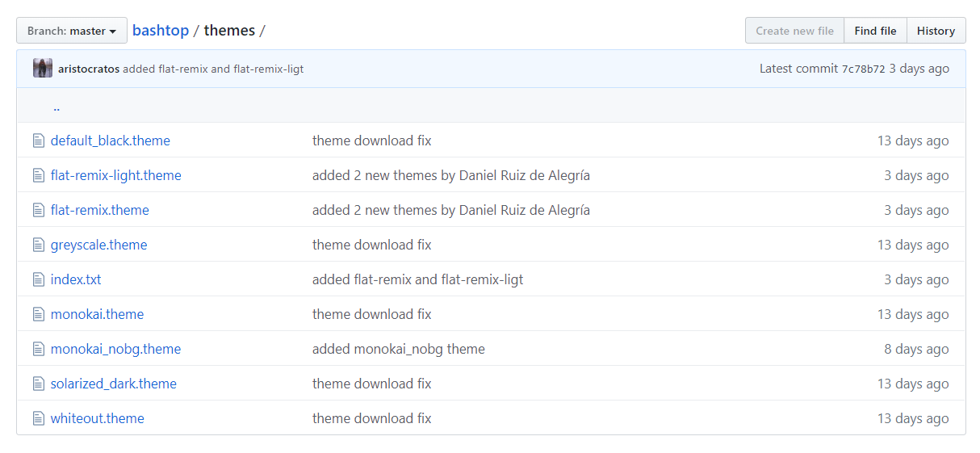Open the monokai_nobg.theme file
This screenshot has width=980, height=453.
click(x=115, y=349)
